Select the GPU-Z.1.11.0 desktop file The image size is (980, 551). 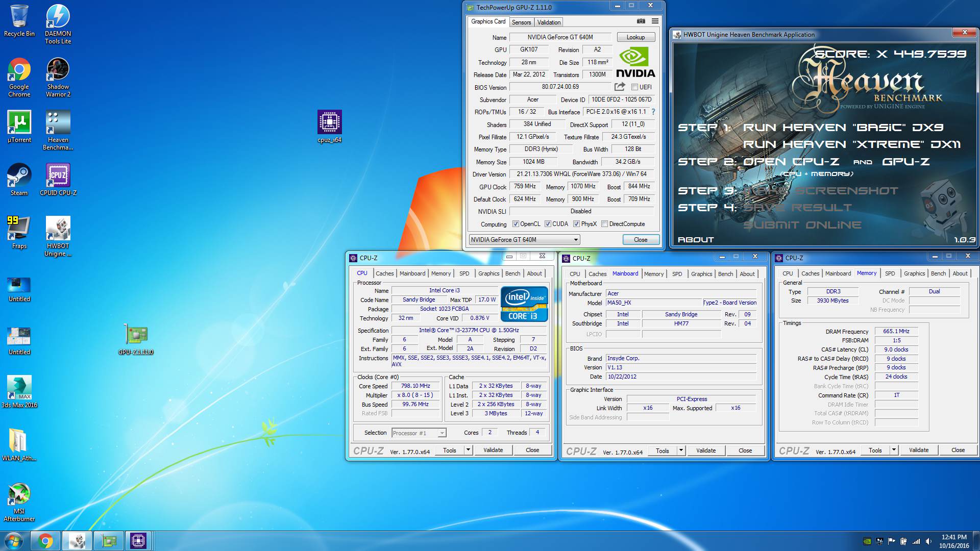pyautogui.click(x=136, y=339)
